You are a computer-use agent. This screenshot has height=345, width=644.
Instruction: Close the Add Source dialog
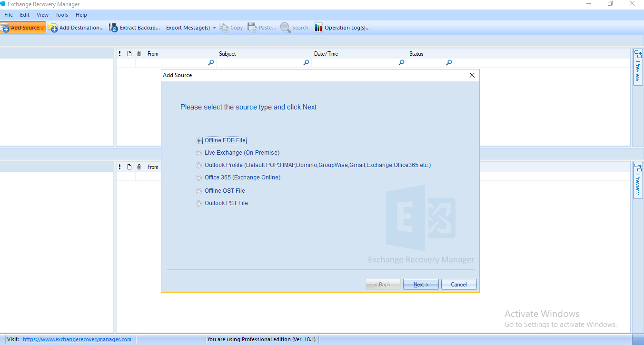pos(472,75)
